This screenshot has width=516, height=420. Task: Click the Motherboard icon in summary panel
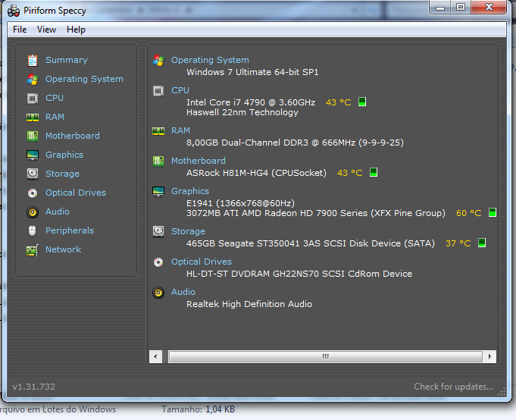point(158,161)
